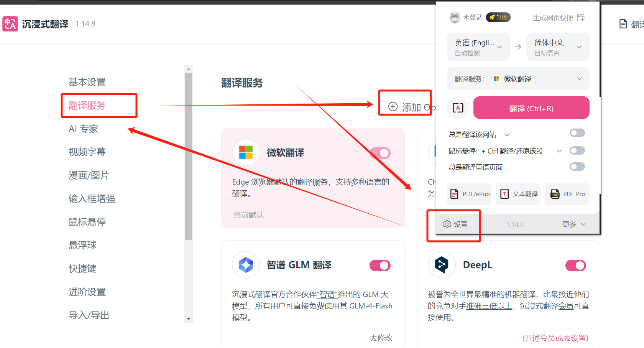This screenshot has height=348, width=644.
Task: Toggle the DeepL service switch
Action: pos(576,266)
